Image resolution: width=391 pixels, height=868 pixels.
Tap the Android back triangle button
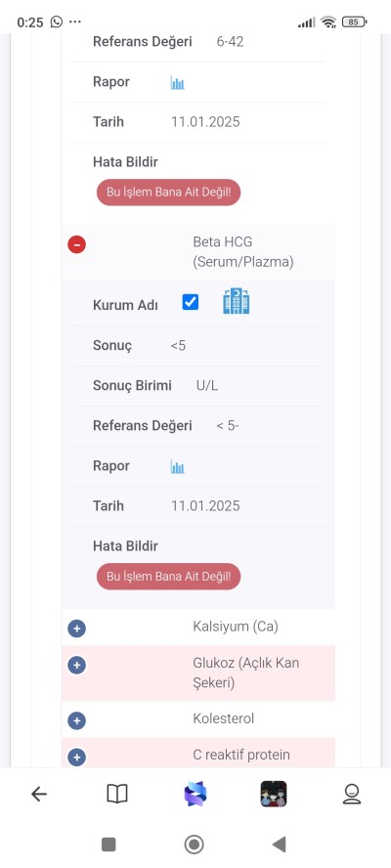coord(280,845)
